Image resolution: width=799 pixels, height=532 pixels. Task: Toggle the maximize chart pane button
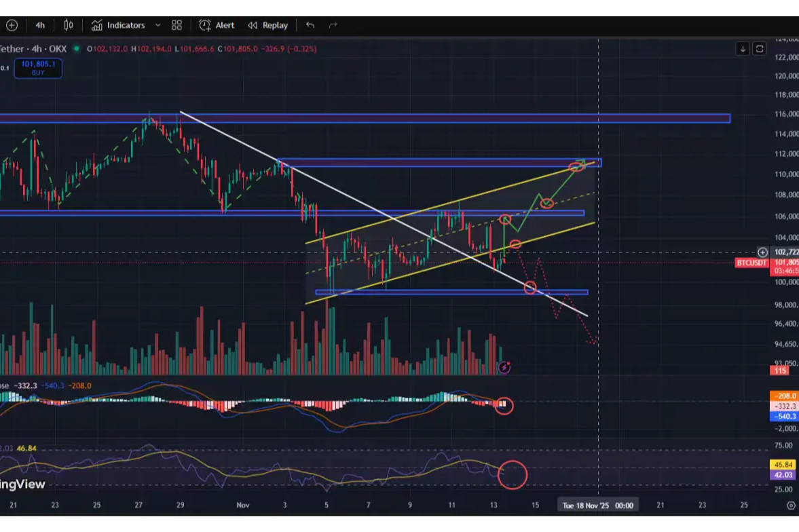(760, 49)
